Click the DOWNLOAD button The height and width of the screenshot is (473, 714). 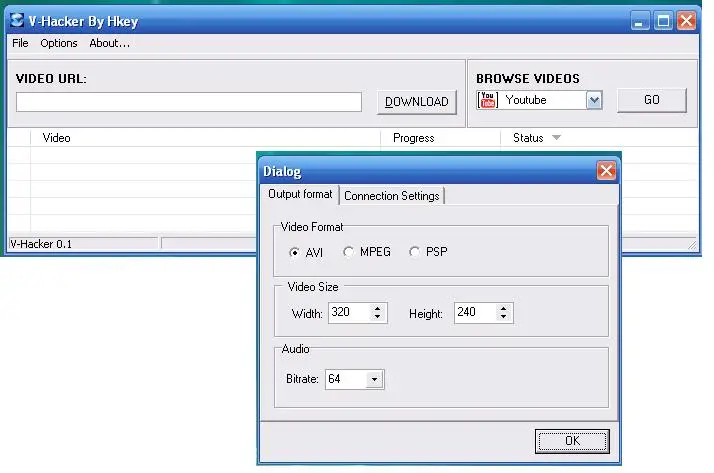point(417,102)
